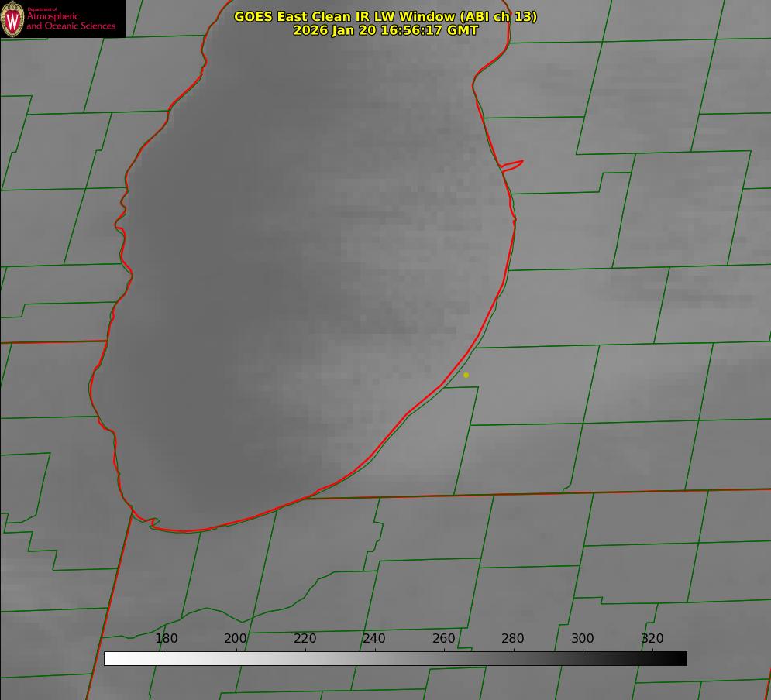
Task: Pick the white left end of the colorbar
Action: click(x=110, y=659)
